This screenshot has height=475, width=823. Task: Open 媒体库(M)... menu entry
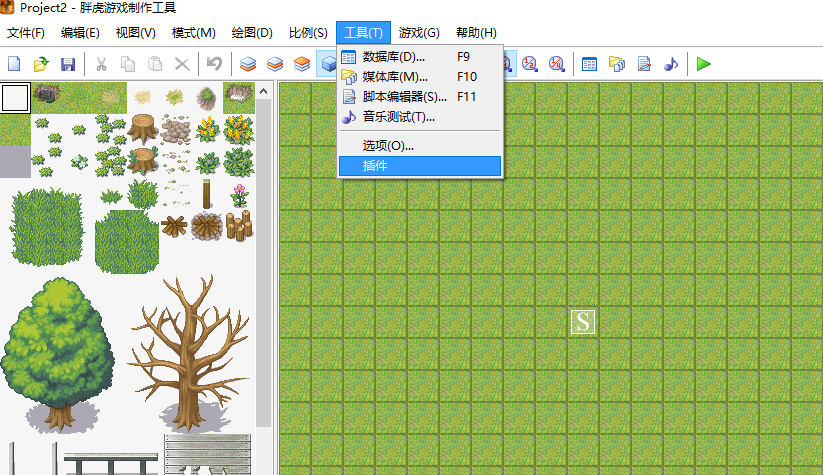coord(420,77)
